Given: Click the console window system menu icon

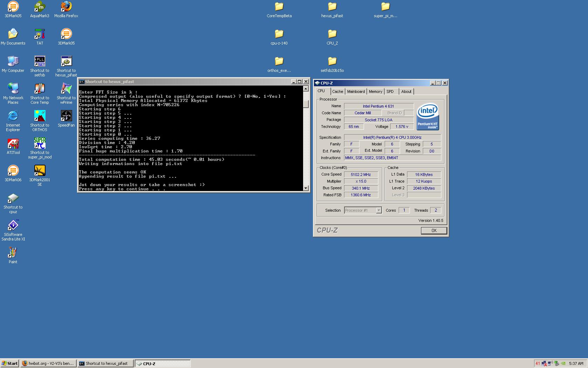Looking at the screenshot, I should click(x=82, y=82).
